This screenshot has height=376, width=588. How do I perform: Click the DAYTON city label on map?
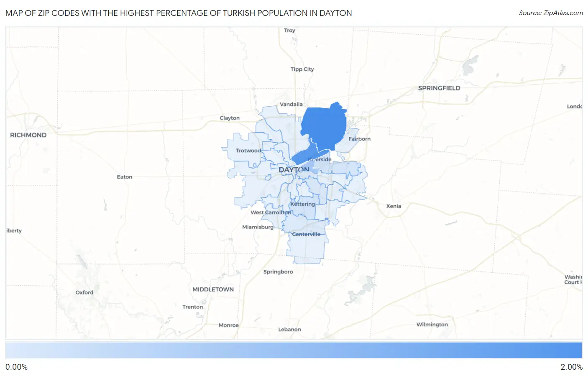tap(294, 170)
